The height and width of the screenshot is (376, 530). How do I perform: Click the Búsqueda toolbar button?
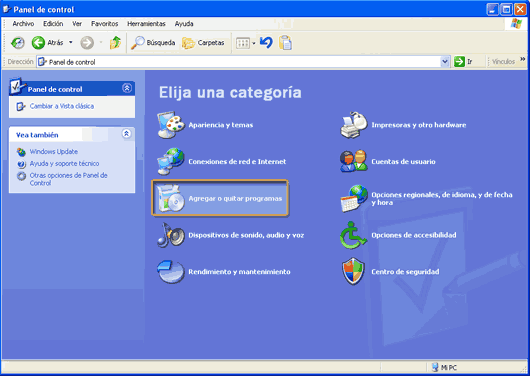pos(153,43)
